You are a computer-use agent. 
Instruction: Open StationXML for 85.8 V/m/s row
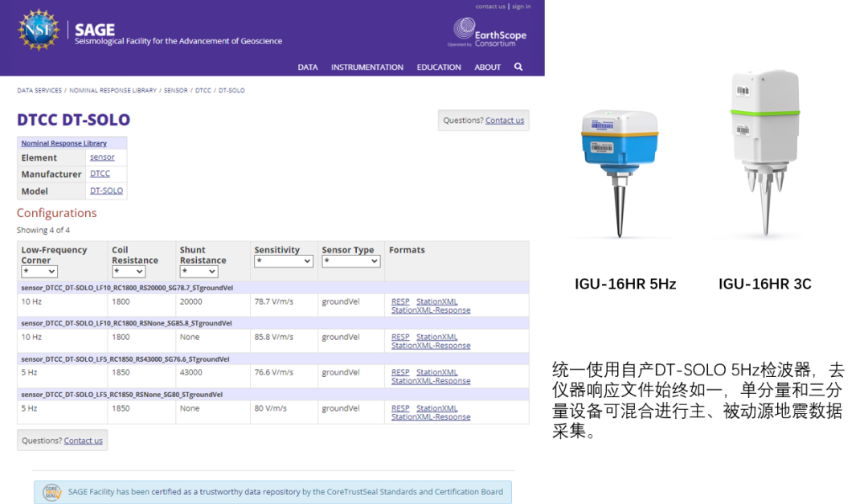[x=436, y=337]
